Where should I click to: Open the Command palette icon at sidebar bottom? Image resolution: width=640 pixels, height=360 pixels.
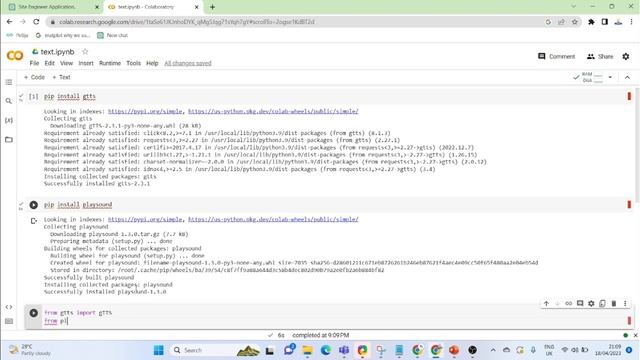click(9, 321)
